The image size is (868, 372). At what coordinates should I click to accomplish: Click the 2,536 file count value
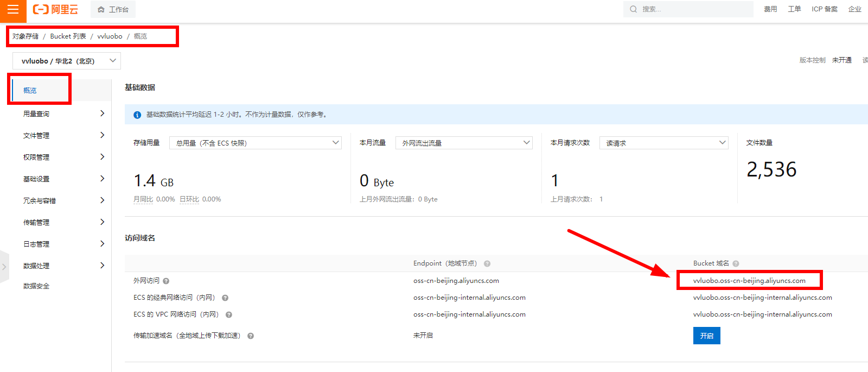(x=771, y=169)
